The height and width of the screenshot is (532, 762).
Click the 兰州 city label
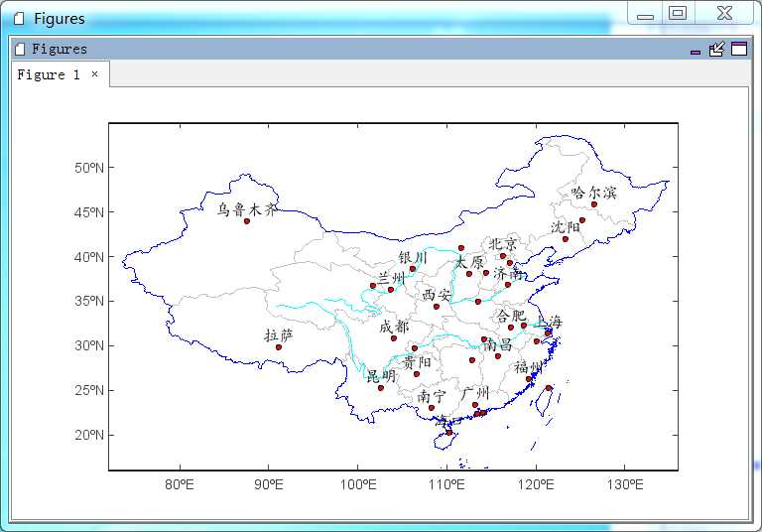391,278
